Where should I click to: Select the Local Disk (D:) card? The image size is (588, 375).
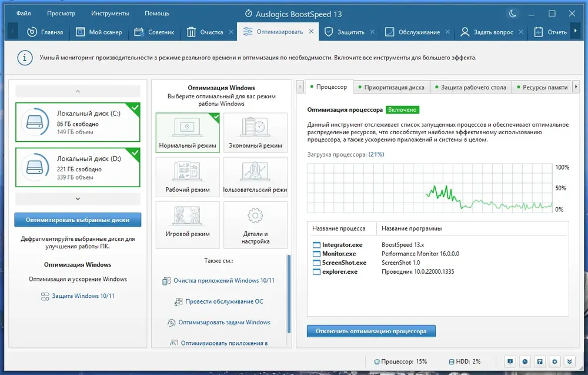[x=78, y=167]
